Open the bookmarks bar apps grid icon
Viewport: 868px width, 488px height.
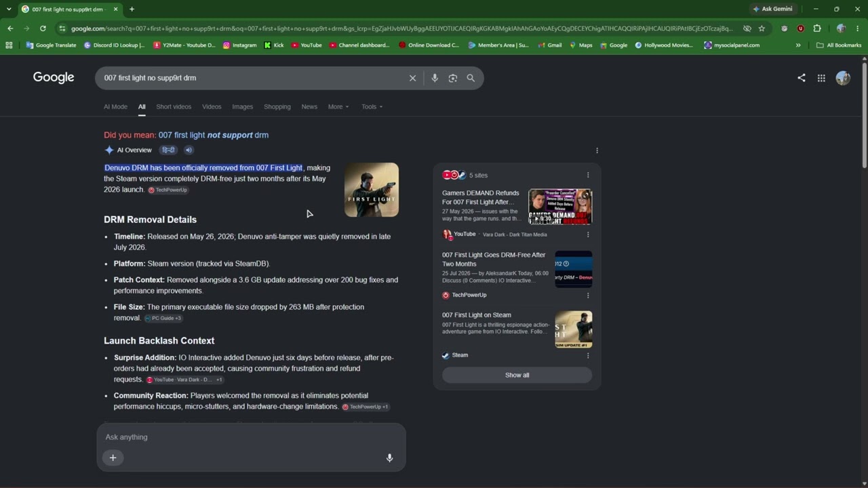pos(9,45)
